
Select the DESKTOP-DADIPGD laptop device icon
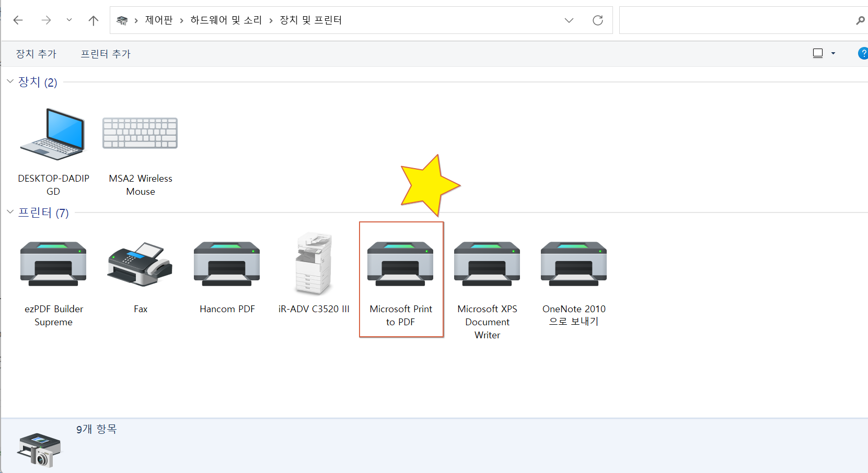tap(53, 134)
